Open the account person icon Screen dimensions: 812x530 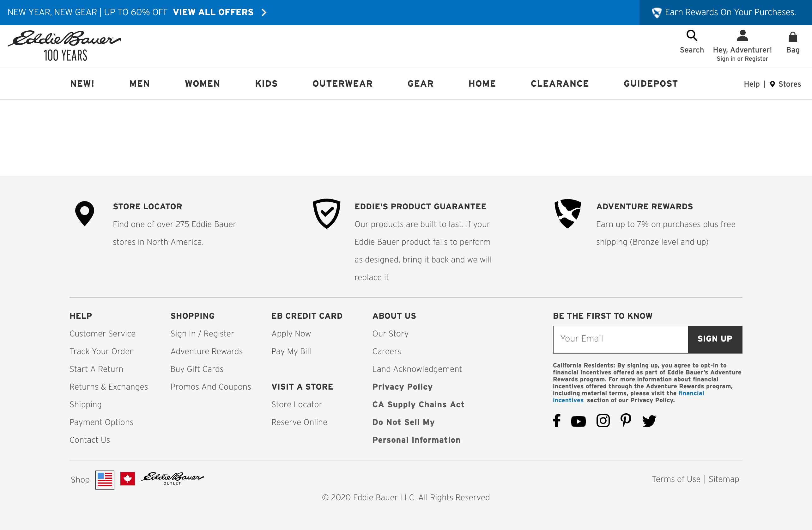pos(742,35)
